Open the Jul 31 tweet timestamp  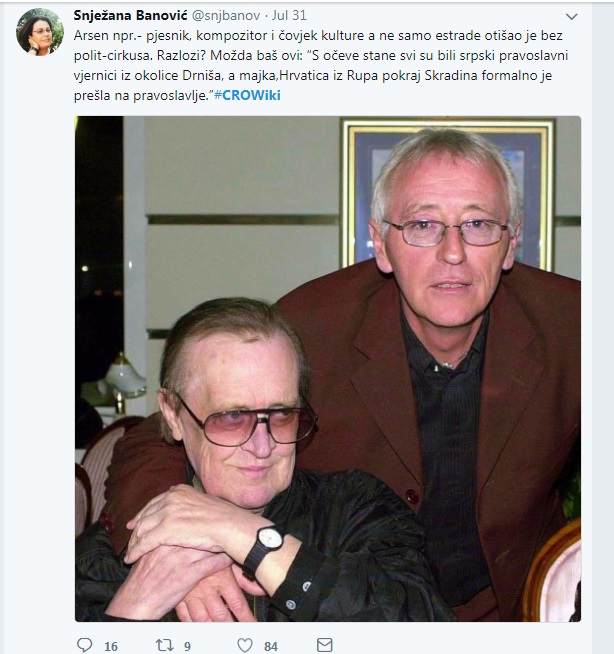coord(289,15)
